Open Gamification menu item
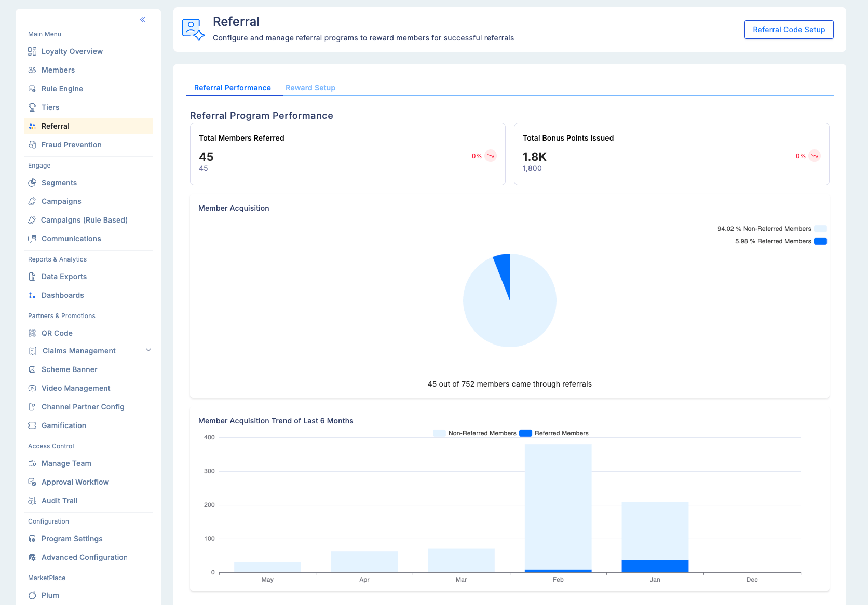The image size is (868, 605). click(x=88, y=425)
